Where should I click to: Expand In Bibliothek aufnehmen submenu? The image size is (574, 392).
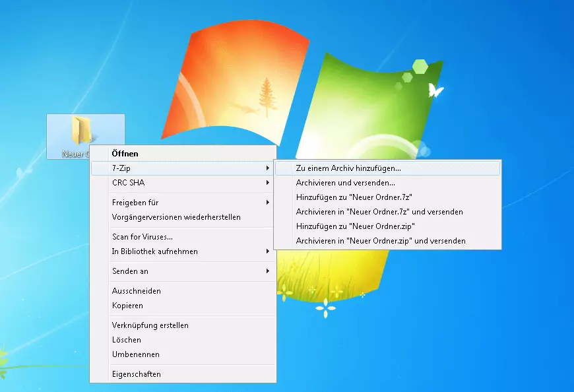[x=154, y=251]
